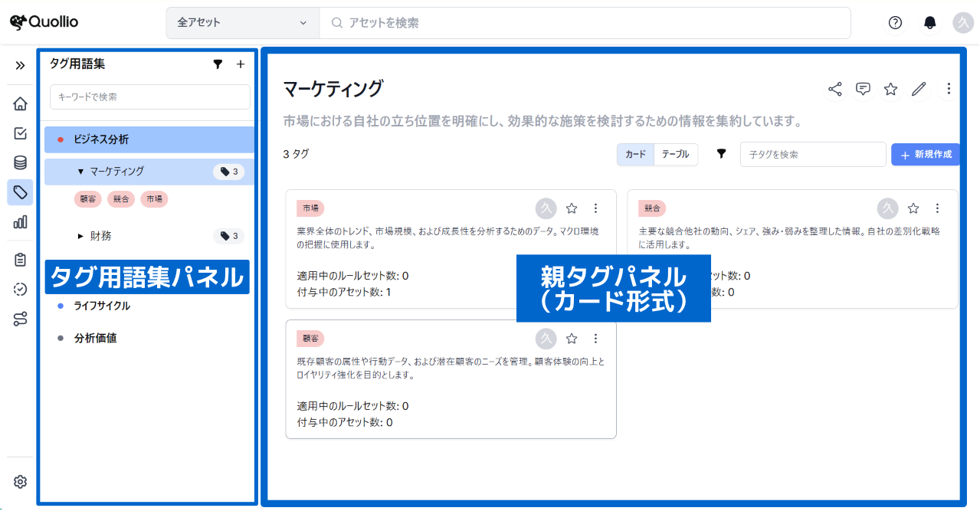Click the plus icon in タグ用語集 panel

tap(240, 64)
